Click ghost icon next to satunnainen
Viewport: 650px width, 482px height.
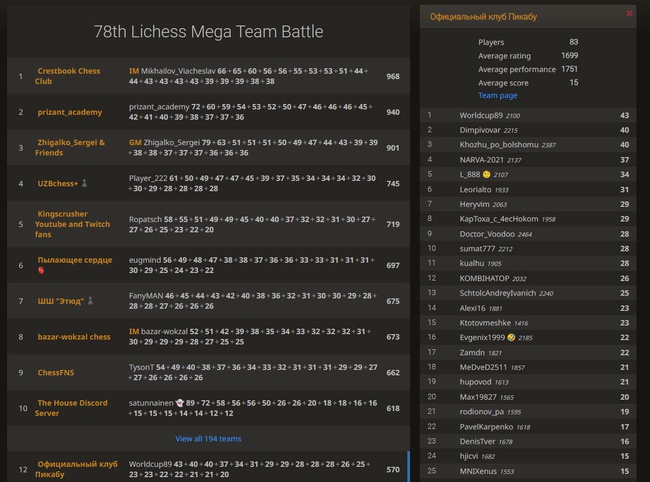179,403
